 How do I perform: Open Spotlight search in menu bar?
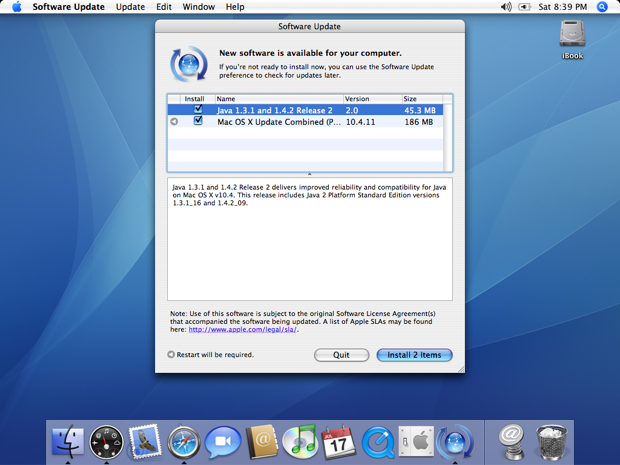(602, 7)
